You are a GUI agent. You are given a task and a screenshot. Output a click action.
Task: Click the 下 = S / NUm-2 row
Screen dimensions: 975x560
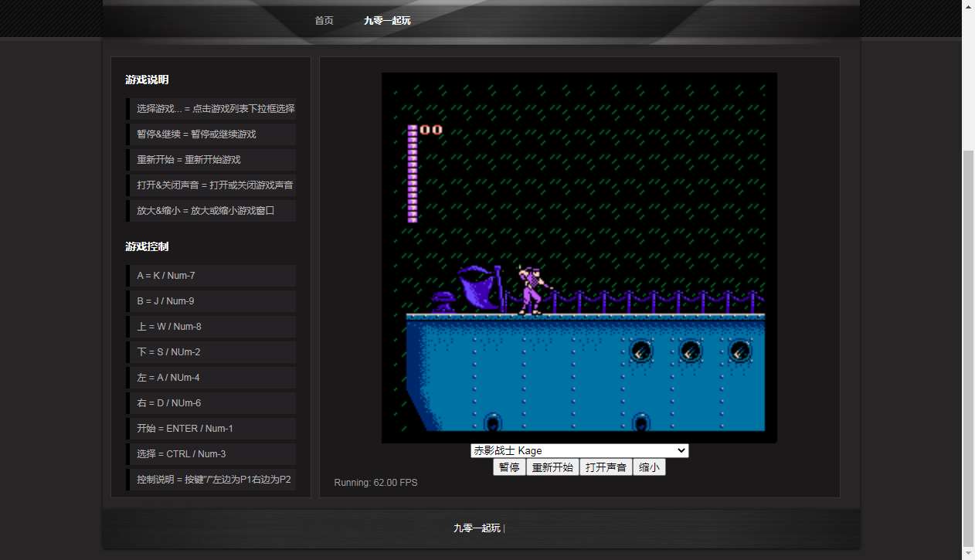(x=211, y=352)
